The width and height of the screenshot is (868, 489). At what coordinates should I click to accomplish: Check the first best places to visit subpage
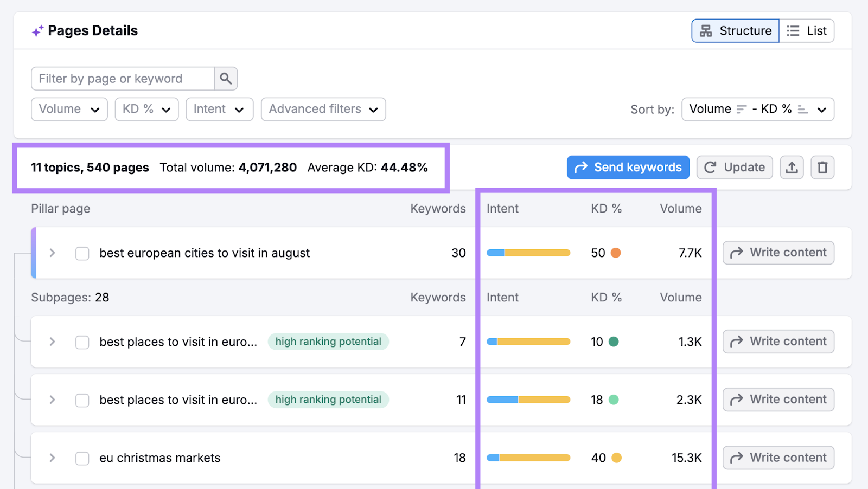tap(82, 342)
